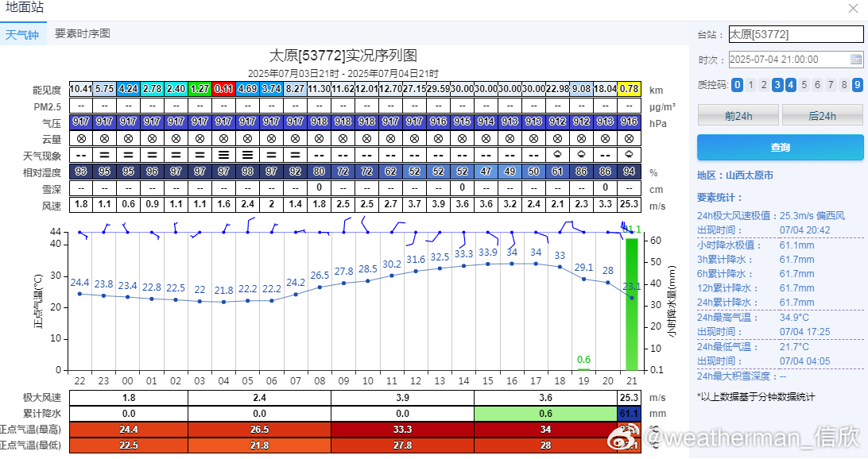
Task: Click the 34 temperature point at hour 17
Action: pyautogui.click(x=536, y=264)
